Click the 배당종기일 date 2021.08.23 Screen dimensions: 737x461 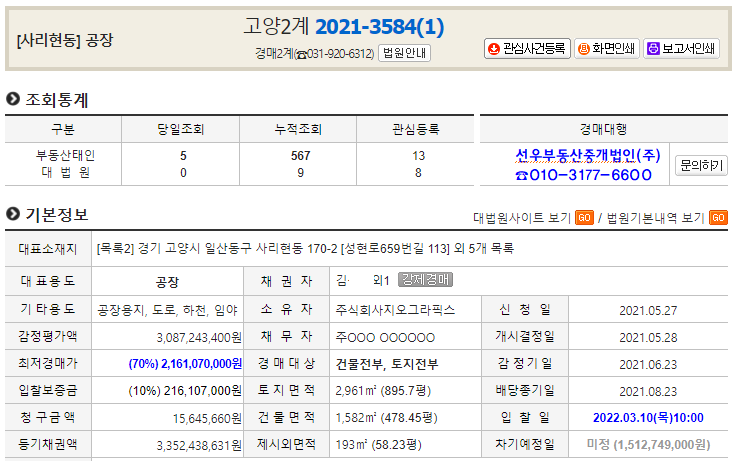pyautogui.click(x=648, y=391)
